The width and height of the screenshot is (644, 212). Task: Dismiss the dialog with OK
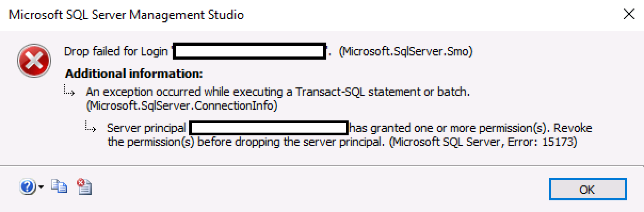tap(587, 189)
